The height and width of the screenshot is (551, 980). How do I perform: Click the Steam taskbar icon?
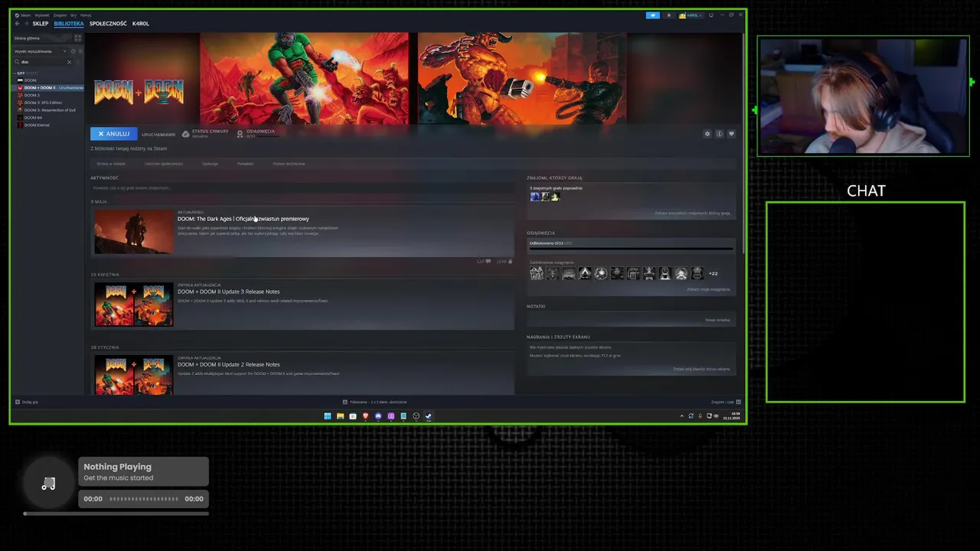428,416
